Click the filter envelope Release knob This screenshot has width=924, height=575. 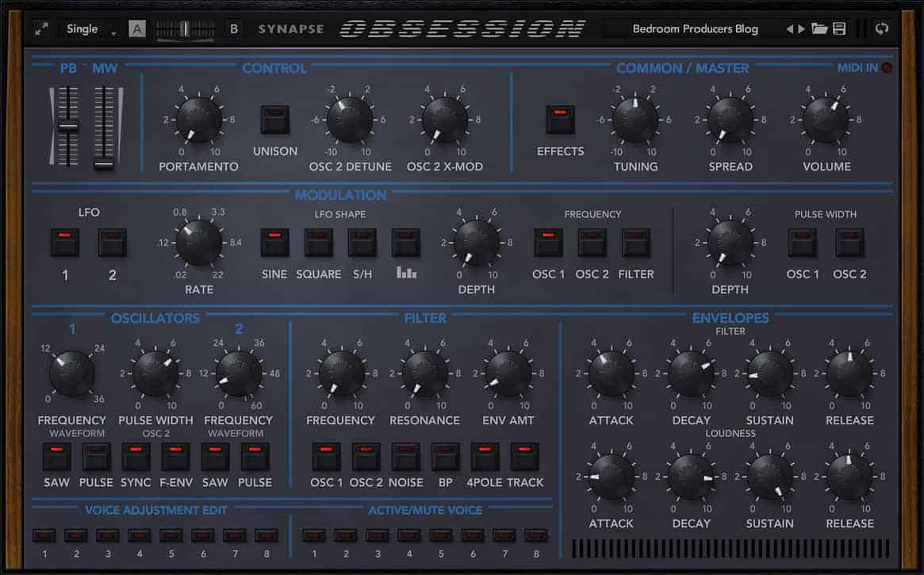[x=849, y=374]
